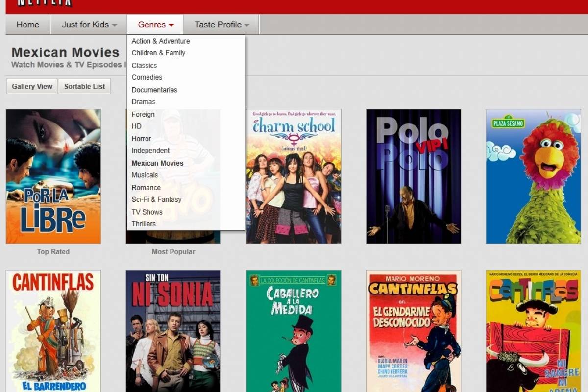Click the Netflix logo
This screenshot has width=588, height=392.
pyautogui.click(x=45, y=3)
